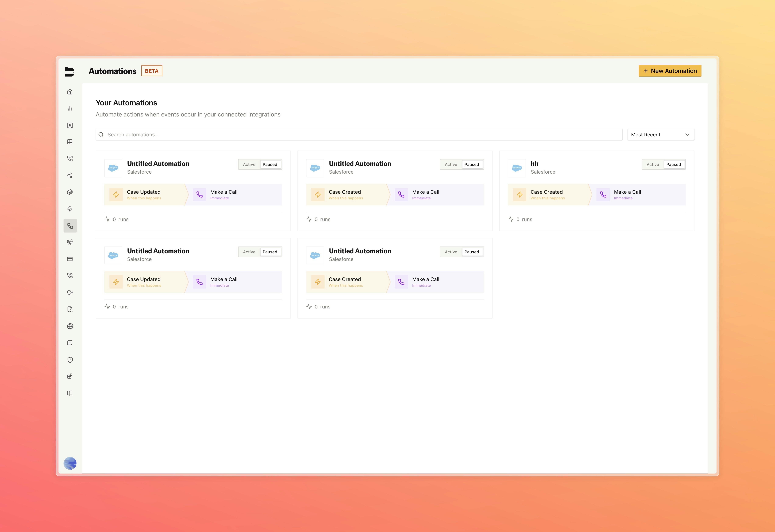Open the Home dashboard icon
This screenshot has height=532, width=775.
(70, 92)
